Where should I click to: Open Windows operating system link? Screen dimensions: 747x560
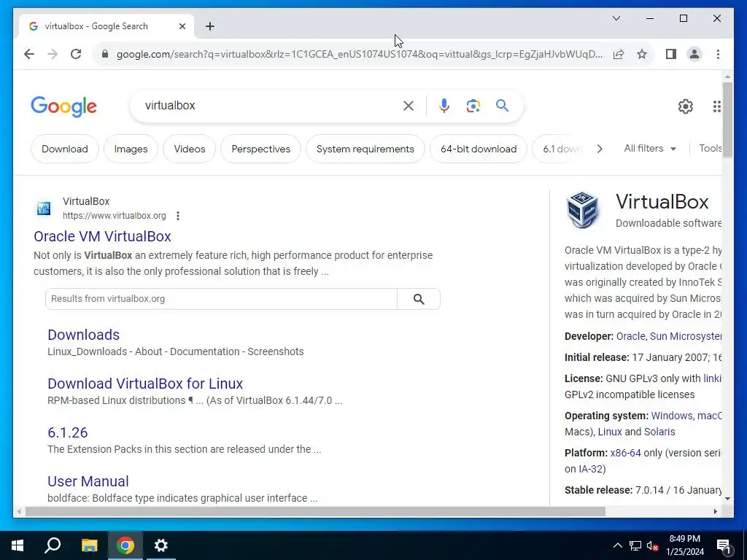tap(671, 416)
